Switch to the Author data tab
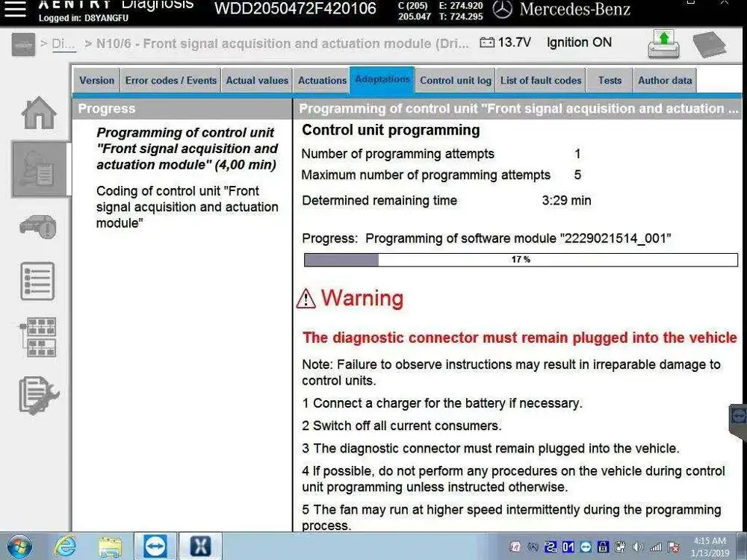Image resolution: width=747 pixels, height=560 pixels. [x=665, y=80]
